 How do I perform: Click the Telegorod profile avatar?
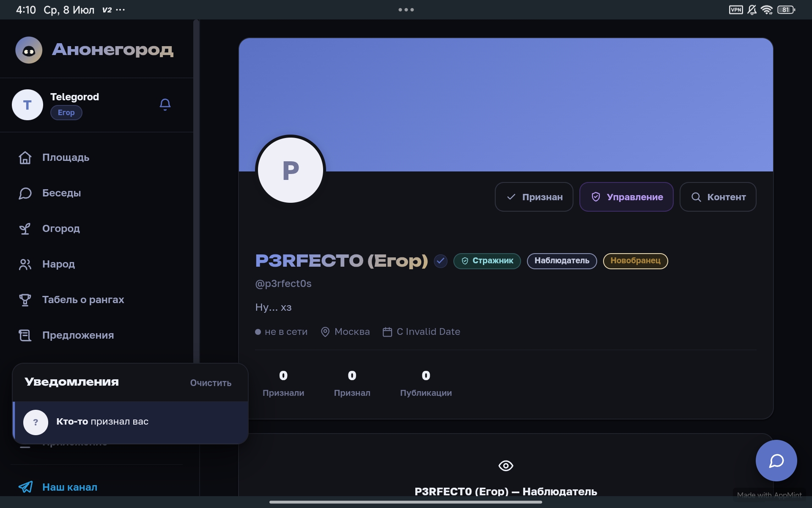(27, 105)
